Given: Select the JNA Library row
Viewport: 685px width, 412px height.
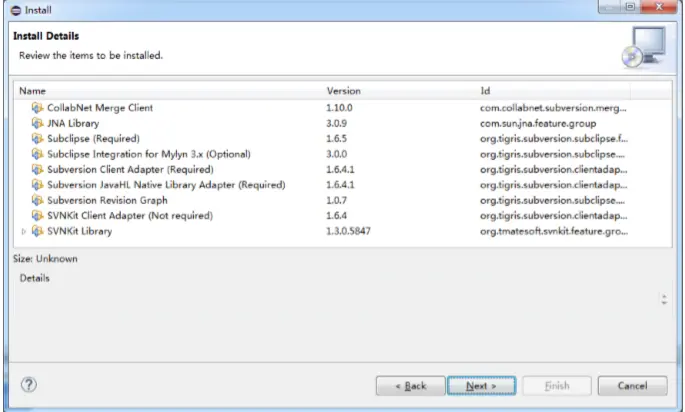Looking at the screenshot, I should tap(343, 123).
